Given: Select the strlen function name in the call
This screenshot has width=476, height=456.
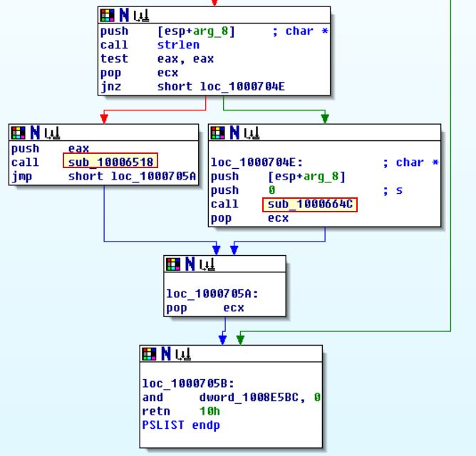Looking at the screenshot, I should (177, 45).
